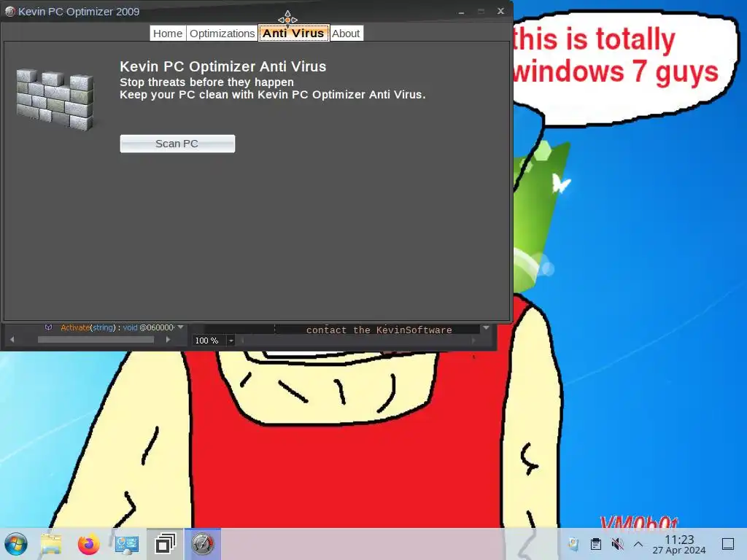Image resolution: width=747 pixels, height=560 pixels.
Task: Click the brick wall firewall icon
Action: (55, 99)
